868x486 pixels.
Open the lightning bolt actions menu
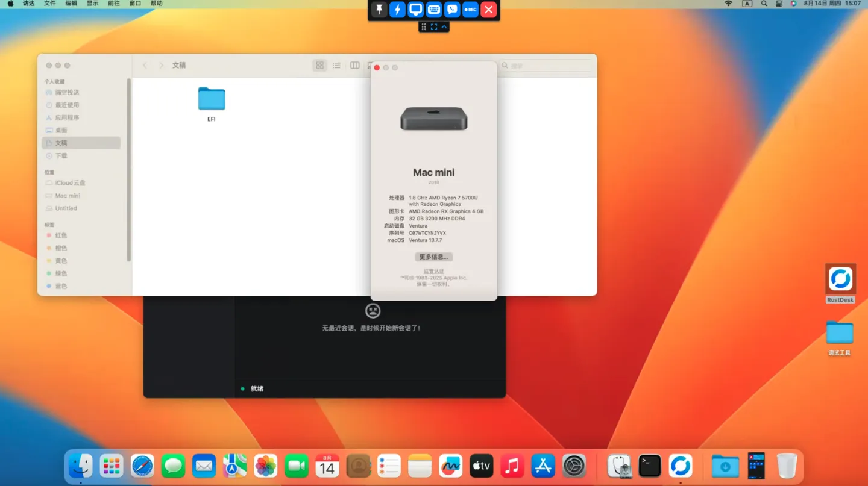(x=397, y=10)
